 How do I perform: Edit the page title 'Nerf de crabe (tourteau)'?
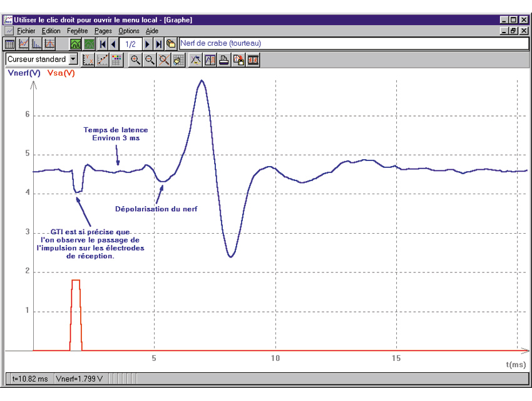[354, 43]
